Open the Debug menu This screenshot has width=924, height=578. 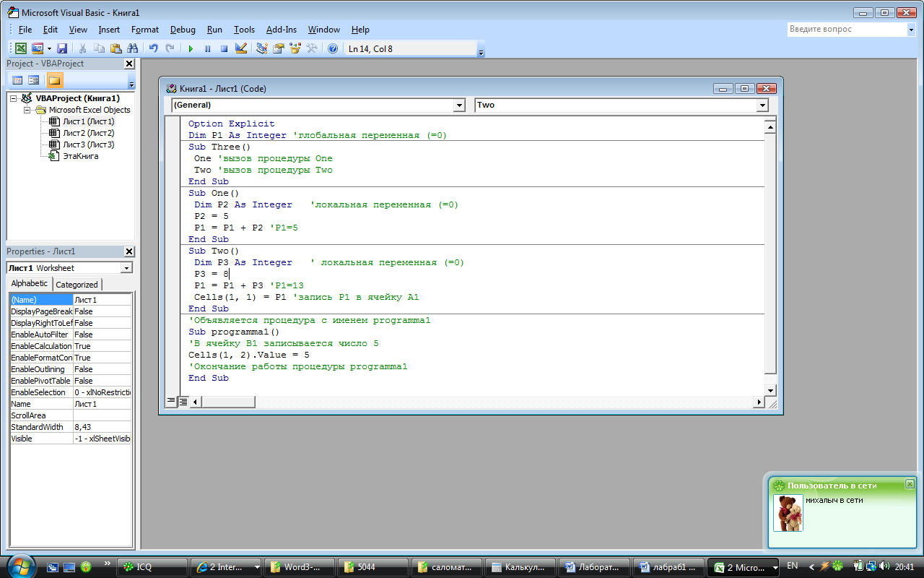click(x=183, y=30)
